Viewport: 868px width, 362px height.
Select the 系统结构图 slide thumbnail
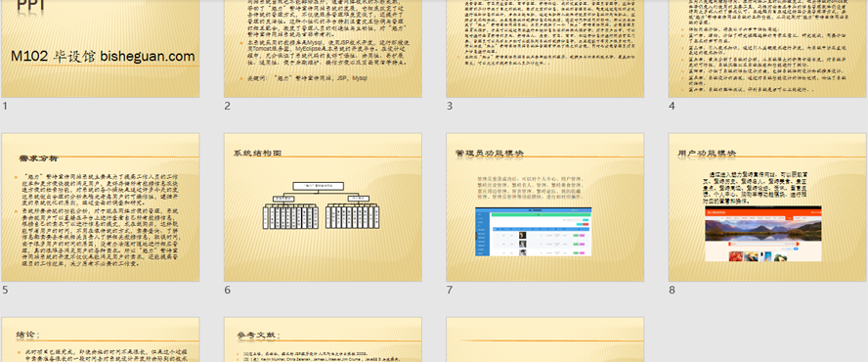point(323,207)
